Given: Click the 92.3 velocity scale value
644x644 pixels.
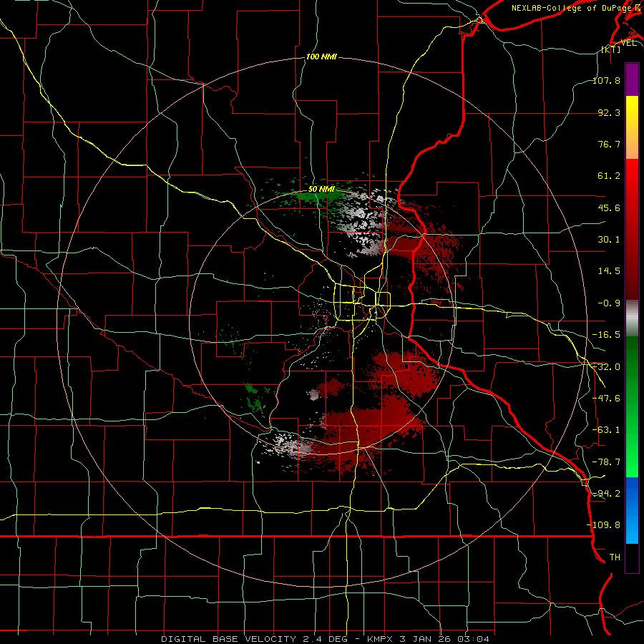Looking at the screenshot, I should coord(609,112).
